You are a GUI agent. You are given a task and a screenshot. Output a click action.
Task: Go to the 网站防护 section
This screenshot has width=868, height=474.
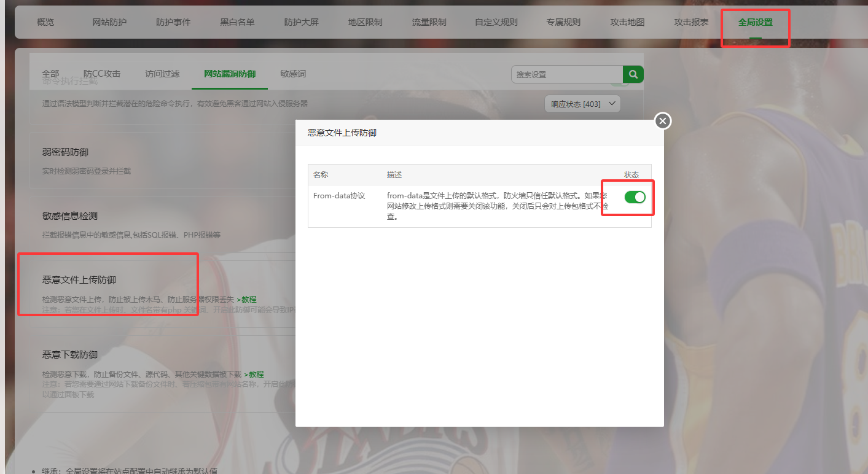[x=109, y=21]
